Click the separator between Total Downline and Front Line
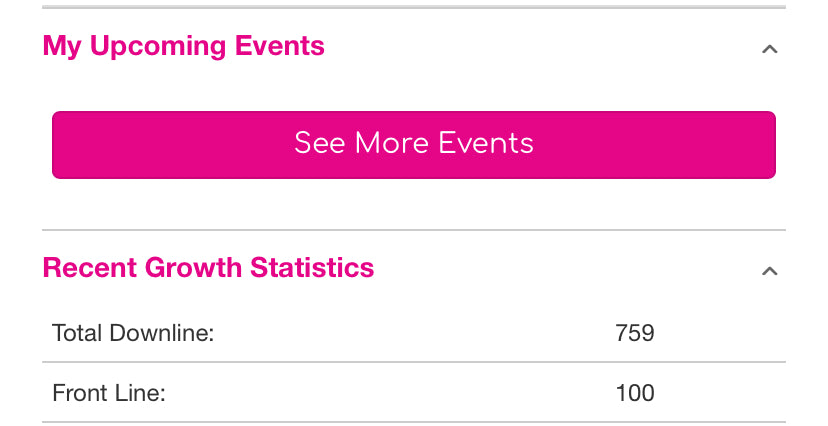828x426 pixels. tap(414, 362)
